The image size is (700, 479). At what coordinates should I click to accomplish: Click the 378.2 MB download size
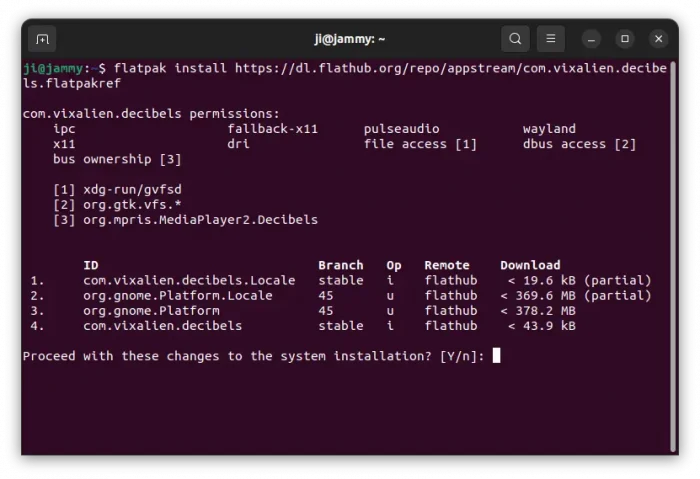542,310
